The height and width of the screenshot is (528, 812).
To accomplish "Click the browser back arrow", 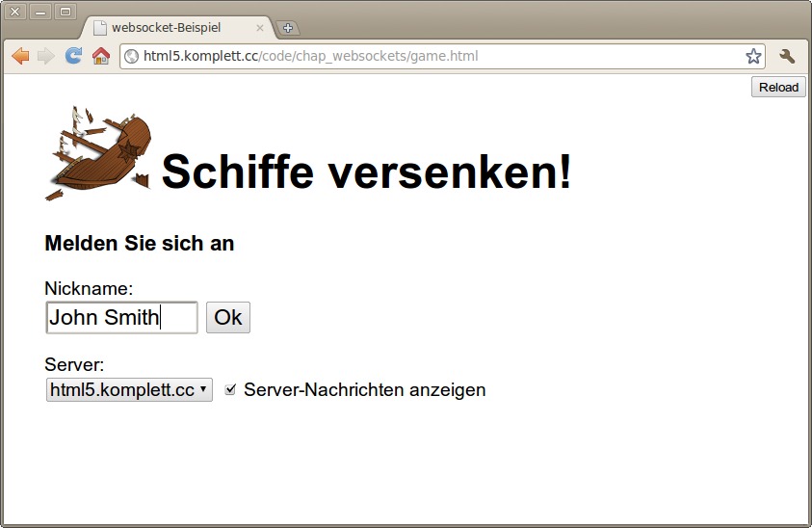I will 19,56.
